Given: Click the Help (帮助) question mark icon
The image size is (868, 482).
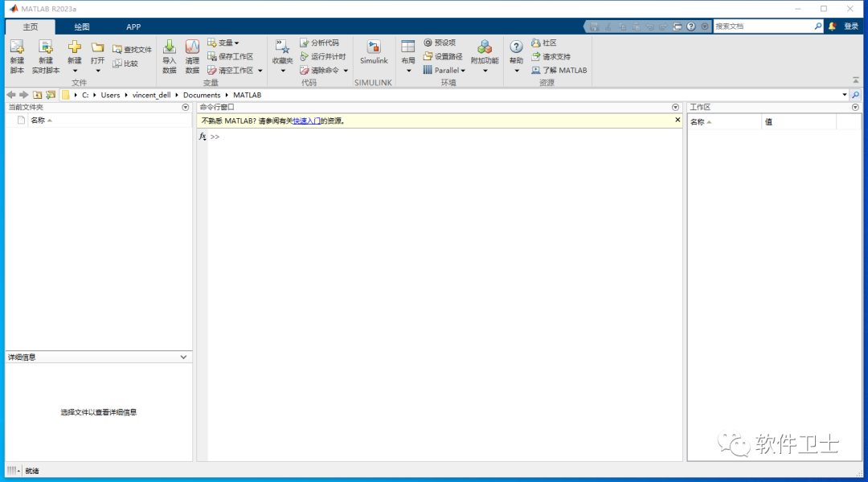Looking at the screenshot, I should (516, 47).
